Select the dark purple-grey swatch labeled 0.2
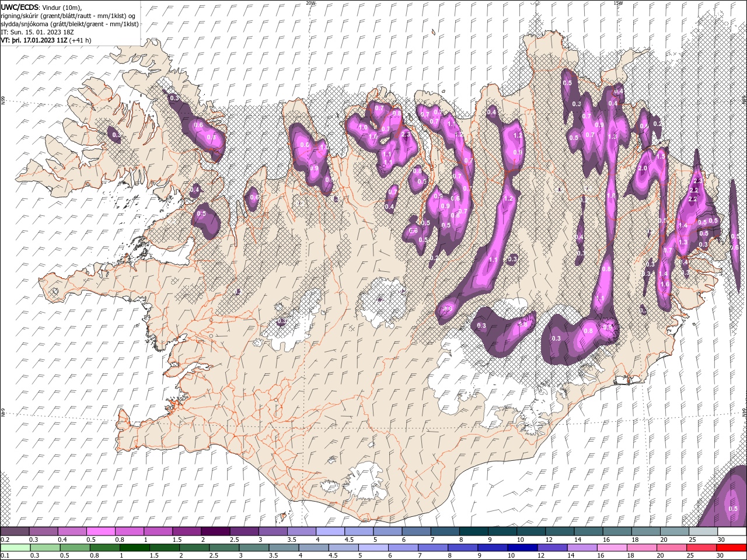Image resolution: width=747 pixels, height=560 pixels. point(15,531)
